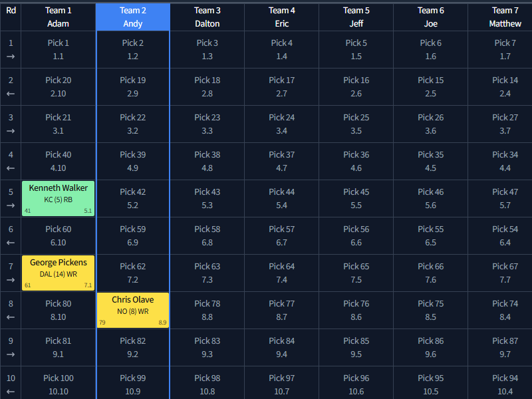The image size is (532, 399).
Task: Click the Pick 62 cell 7.2
Action: tap(133, 273)
